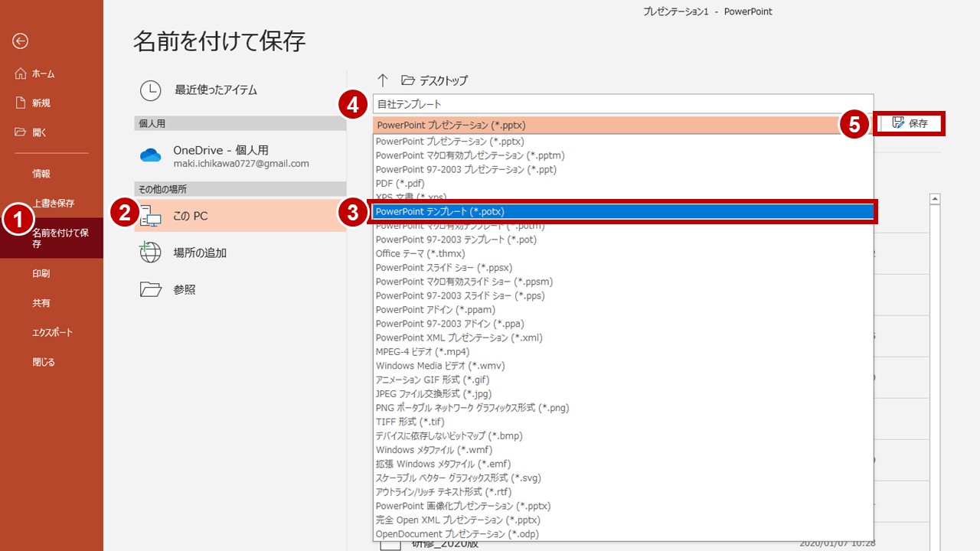This screenshot has height=551, width=980.
Task: Click the clock icon for recent items
Action: pos(151,90)
